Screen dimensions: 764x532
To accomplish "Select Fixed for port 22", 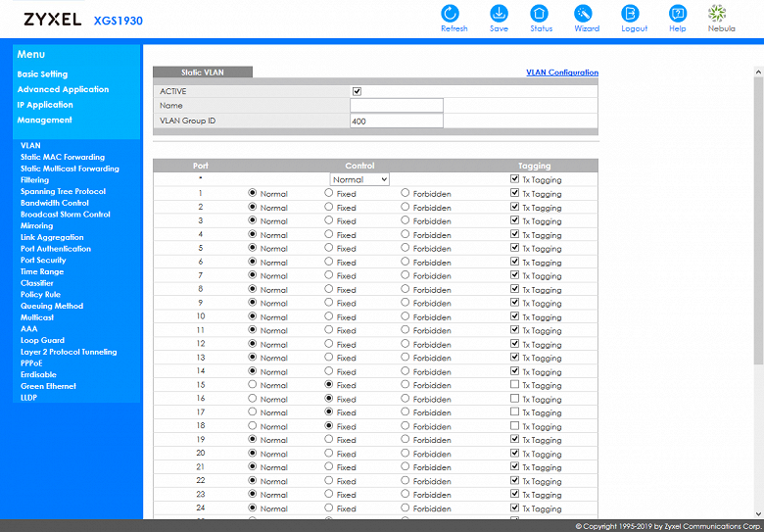I will click(329, 480).
